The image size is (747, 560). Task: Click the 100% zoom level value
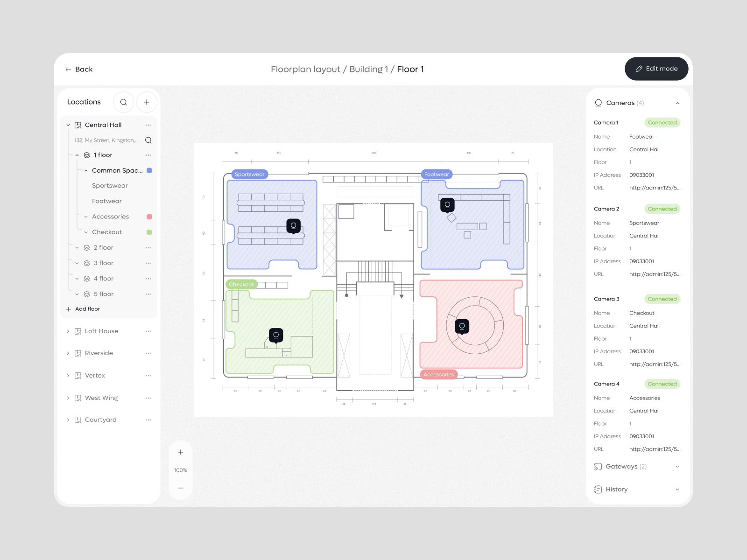tap(181, 470)
